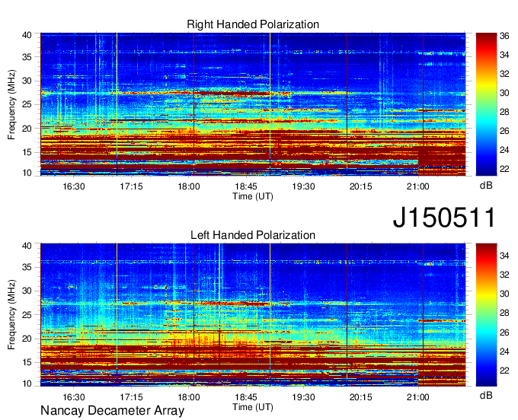Click the 20 MHz tick on bottom plot

(27, 339)
